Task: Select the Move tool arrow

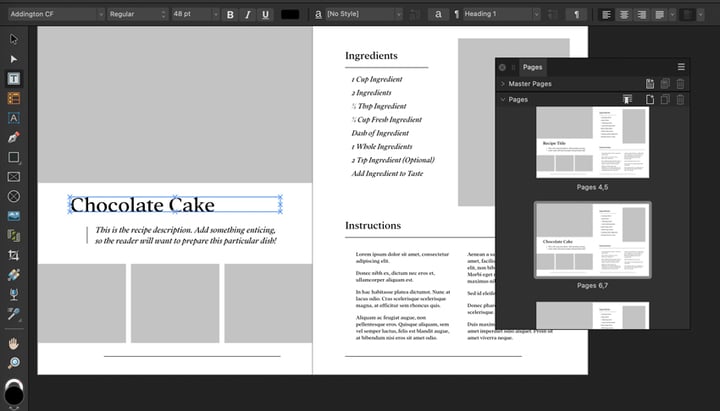Action: (x=13, y=39)
